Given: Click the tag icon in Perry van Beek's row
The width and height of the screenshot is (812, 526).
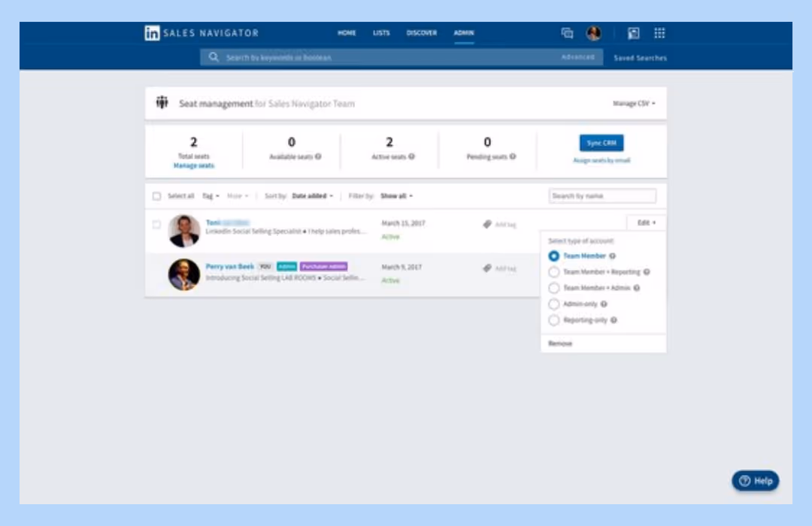Looking at the screenshot, I should [x=486, y=268].
